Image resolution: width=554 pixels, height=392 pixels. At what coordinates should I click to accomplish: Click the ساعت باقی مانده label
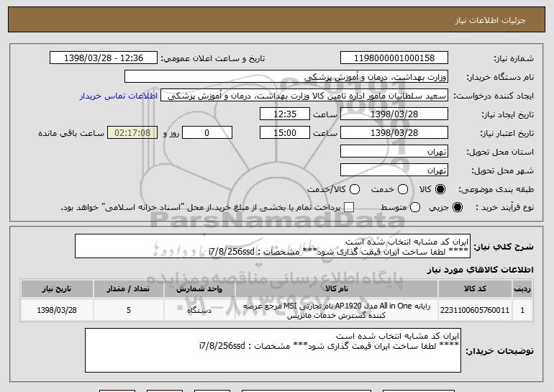click(71, 133)
